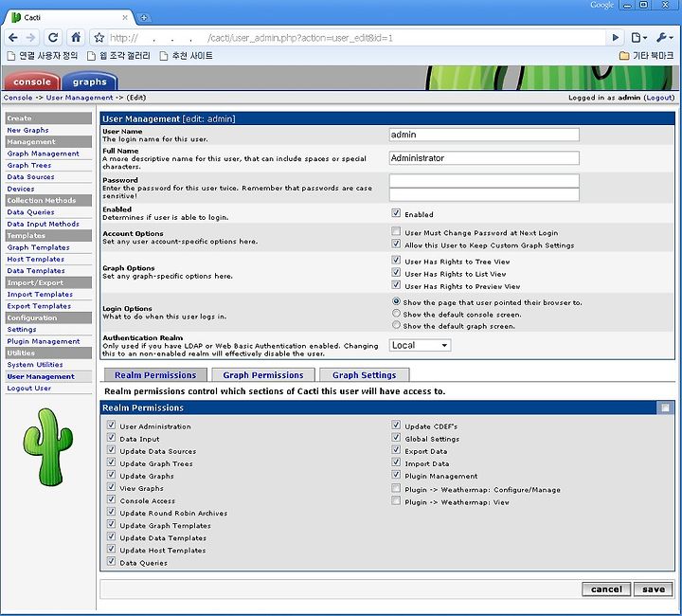This screenshot has height=616, width=682.
Task: Open the other bookmarks folder
Action: [x=646, y=56]
